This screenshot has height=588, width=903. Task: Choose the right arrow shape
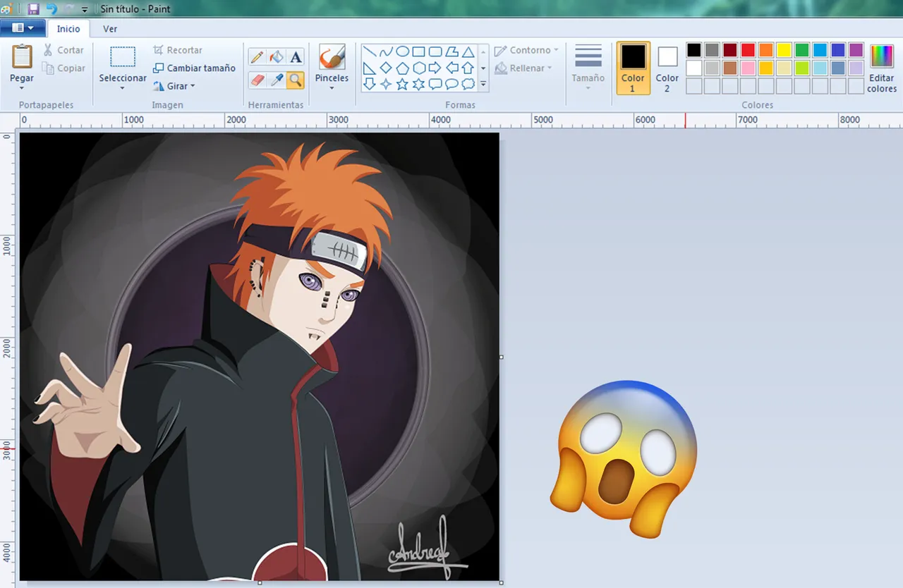(435, 68)
